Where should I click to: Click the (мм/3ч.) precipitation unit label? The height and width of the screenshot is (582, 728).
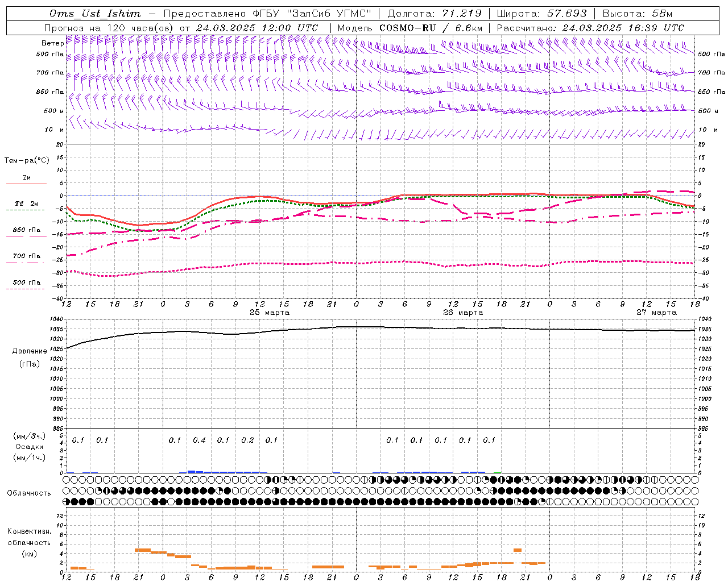pyautogui.click(x=30, y=436)
